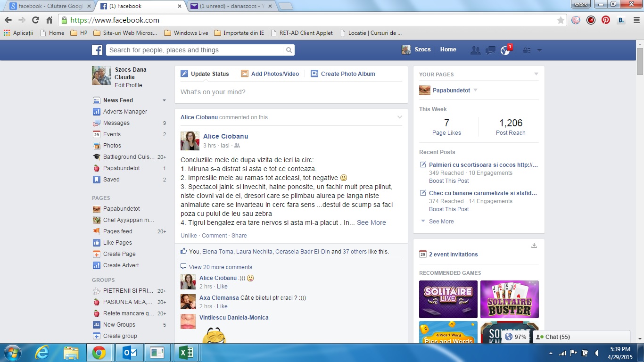Click volume speaker icon in system tray
Viewport: 644px width, 362px height.
(596, 353)
